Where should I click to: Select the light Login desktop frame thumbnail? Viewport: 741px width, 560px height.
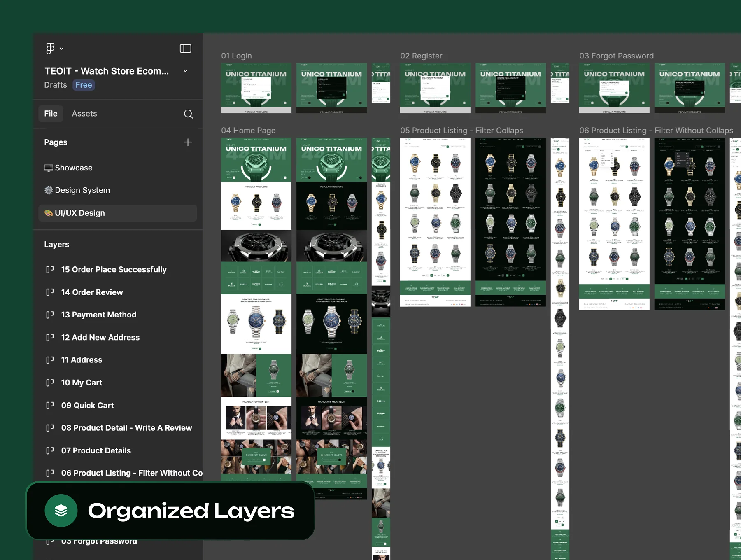tap(256, 88)
